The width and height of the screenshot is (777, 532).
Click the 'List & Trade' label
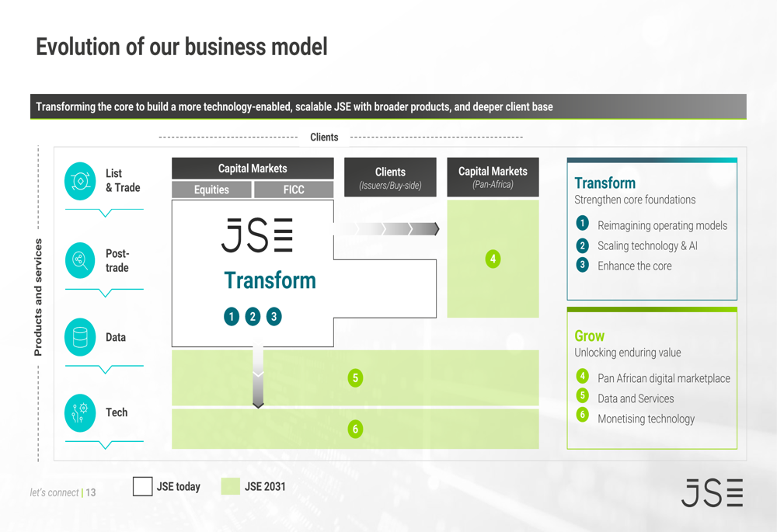click(x=123, y=180)
